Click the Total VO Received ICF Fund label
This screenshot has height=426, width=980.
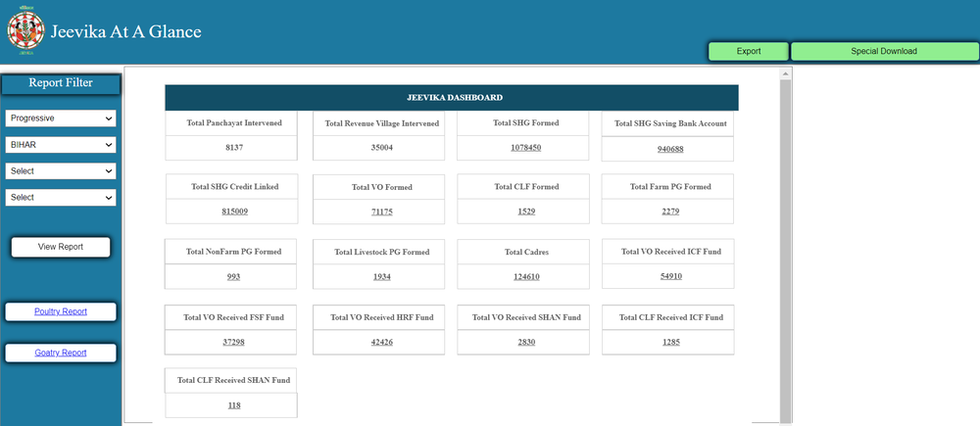[670, 252]
